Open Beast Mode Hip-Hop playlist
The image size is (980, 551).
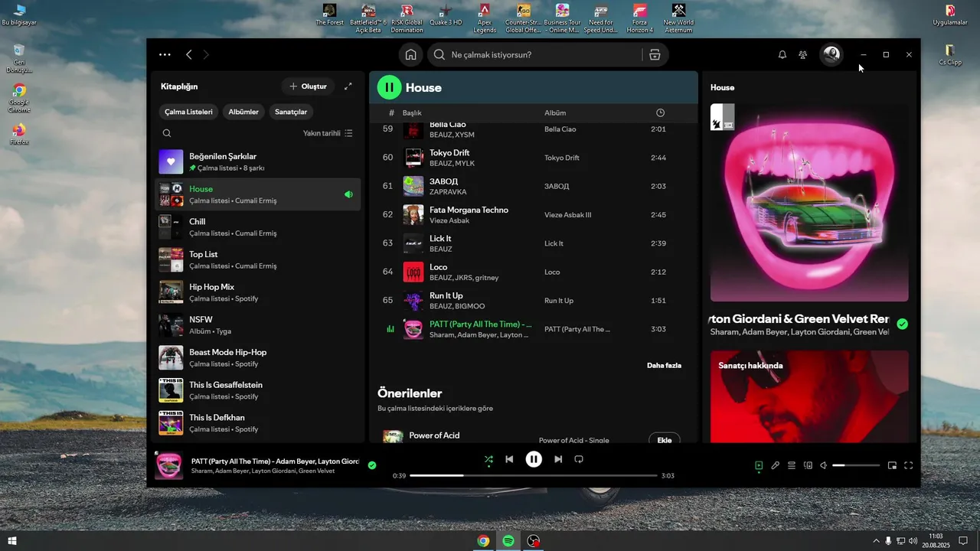click(x=257, y=357)
